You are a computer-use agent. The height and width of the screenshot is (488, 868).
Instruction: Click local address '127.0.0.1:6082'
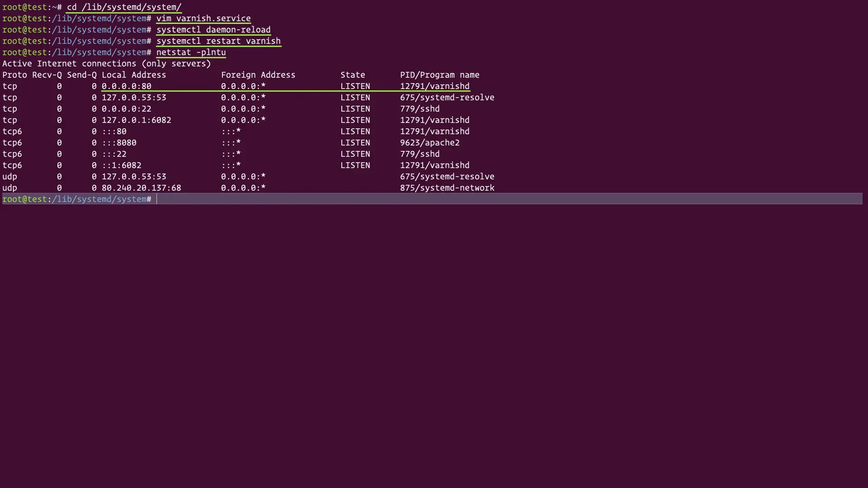[137, 120]
